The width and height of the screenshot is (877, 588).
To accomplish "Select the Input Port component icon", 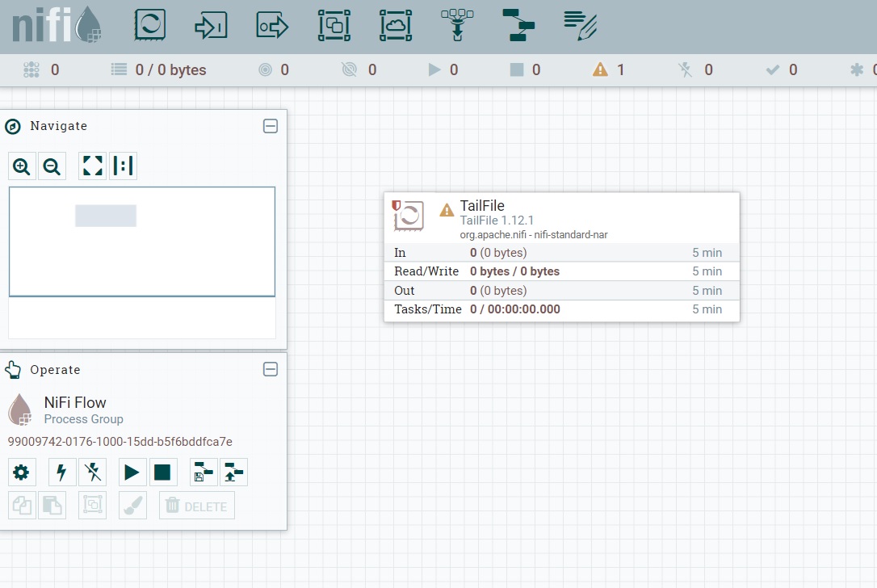I will (x=211, y=25).
